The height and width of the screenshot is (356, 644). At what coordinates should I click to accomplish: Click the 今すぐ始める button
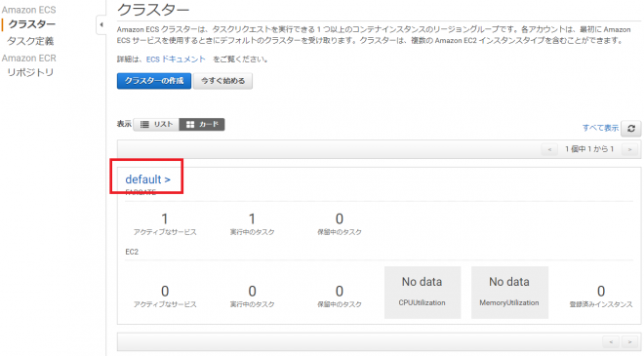coord(223,81)
